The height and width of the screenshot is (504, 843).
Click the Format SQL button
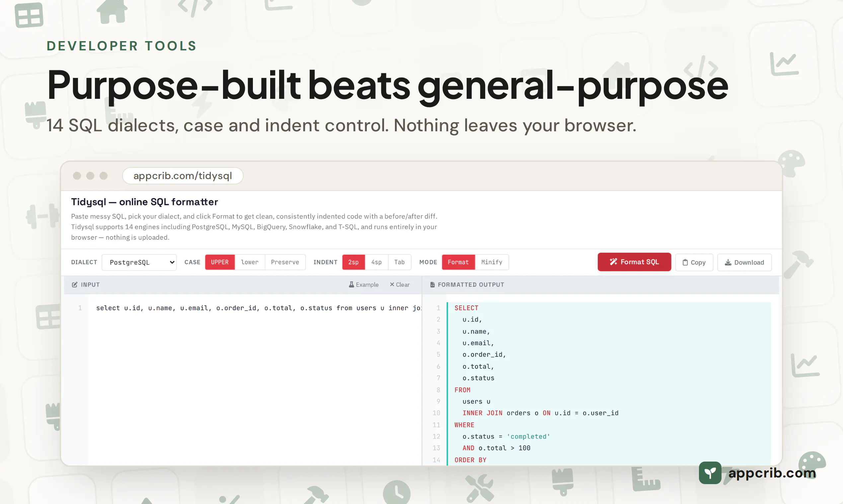634,262
